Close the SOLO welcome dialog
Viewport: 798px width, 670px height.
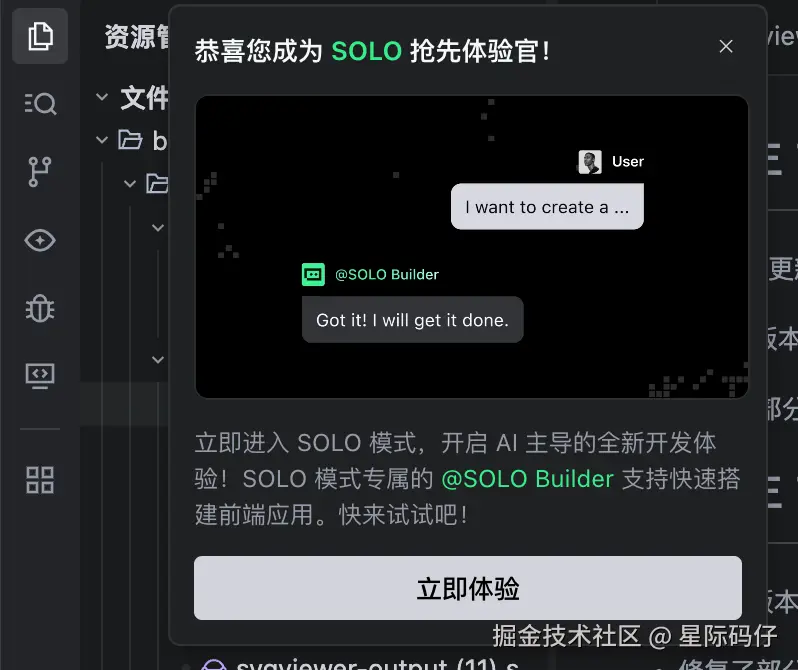point(726,46)
